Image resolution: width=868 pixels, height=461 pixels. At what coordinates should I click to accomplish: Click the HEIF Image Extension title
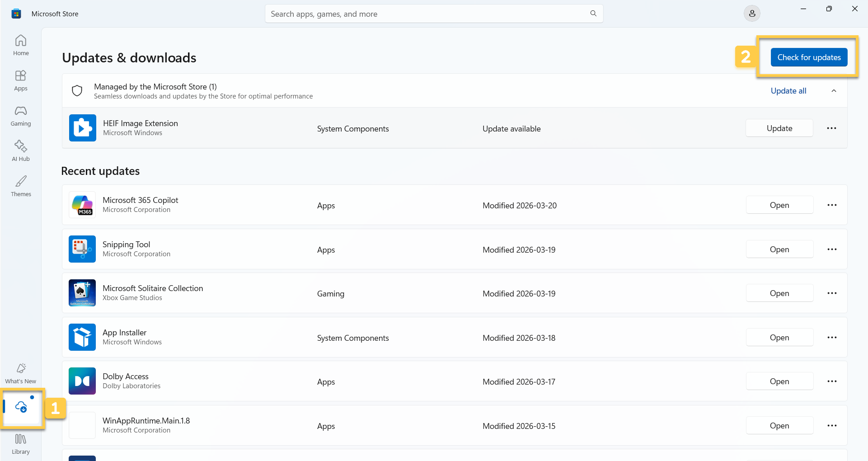coord(141,123)
